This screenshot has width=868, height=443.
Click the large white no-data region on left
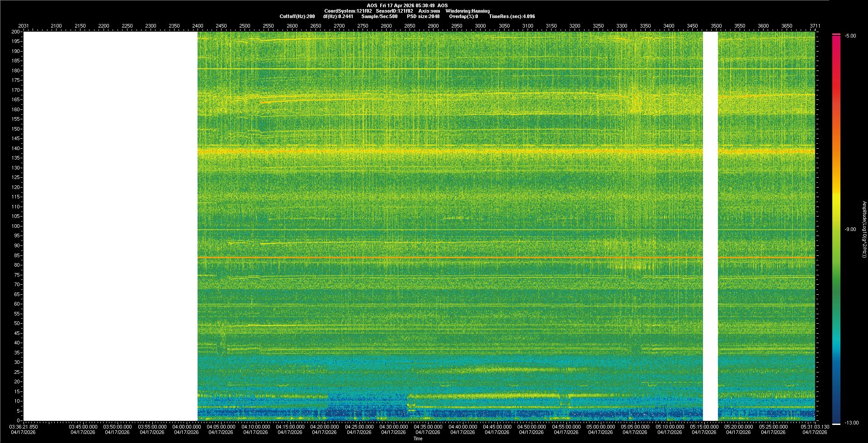point(111,226)
